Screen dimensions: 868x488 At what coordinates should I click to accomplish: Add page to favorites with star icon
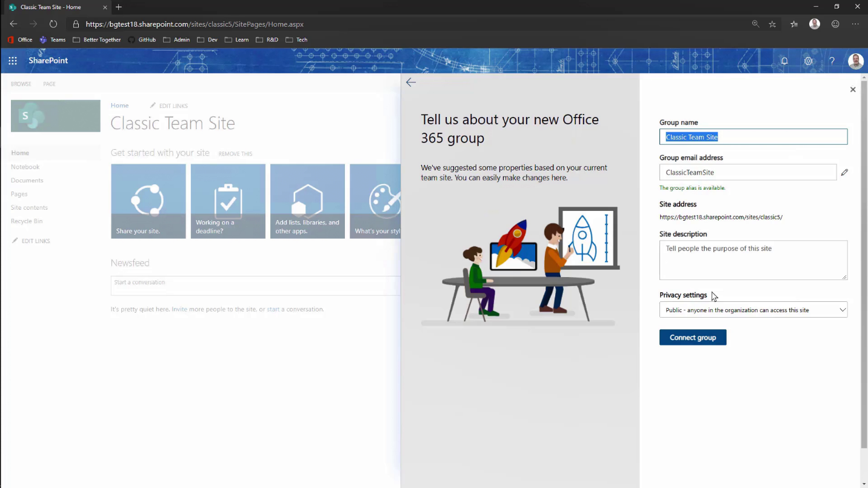772,24
